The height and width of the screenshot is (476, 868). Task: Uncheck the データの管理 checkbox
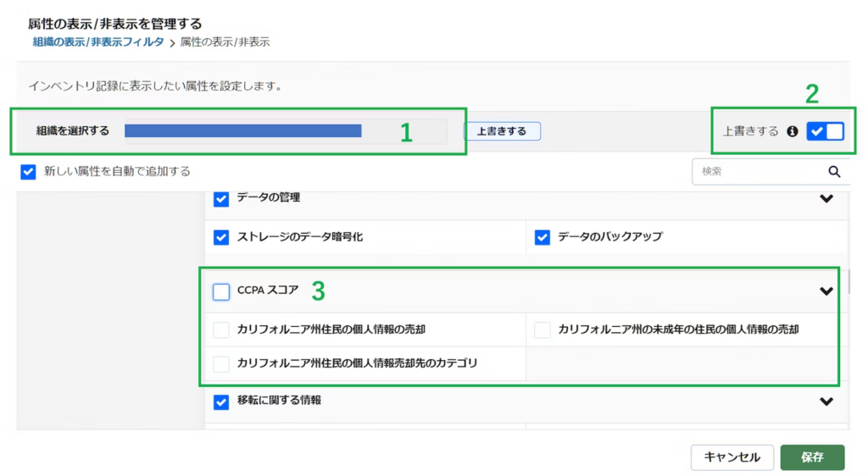click(x=221, y=198)
